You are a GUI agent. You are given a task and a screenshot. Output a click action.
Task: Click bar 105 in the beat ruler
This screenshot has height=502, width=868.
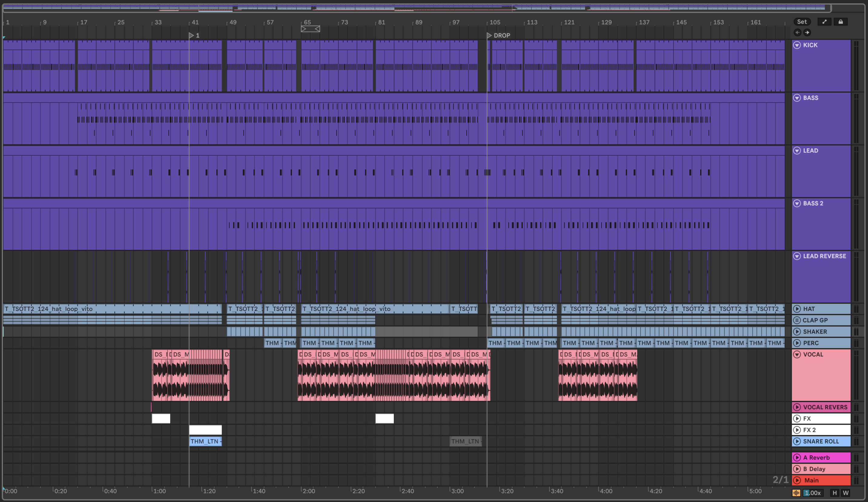(x=495, y=22)
